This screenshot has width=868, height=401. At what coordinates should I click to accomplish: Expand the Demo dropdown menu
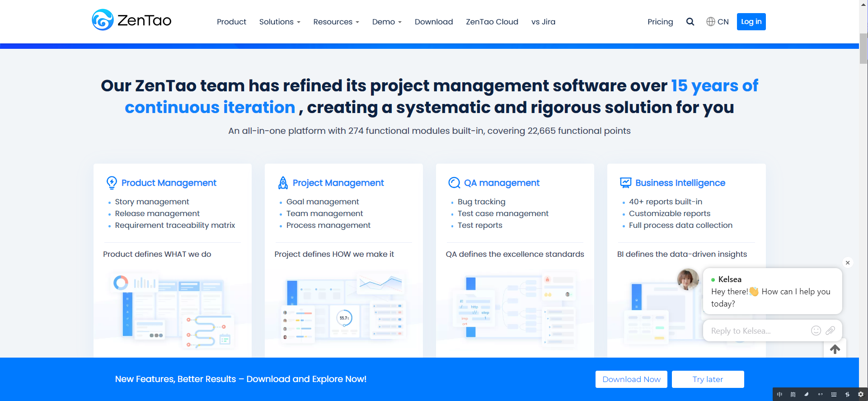387,22
